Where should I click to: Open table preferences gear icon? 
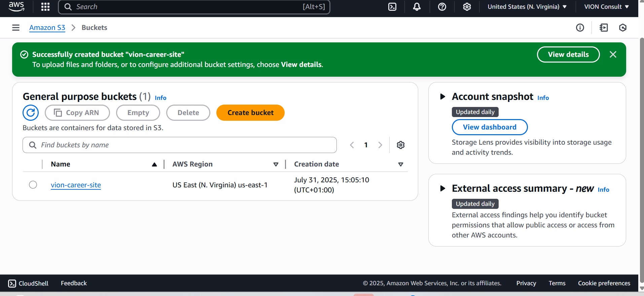[x=401, y=145]
